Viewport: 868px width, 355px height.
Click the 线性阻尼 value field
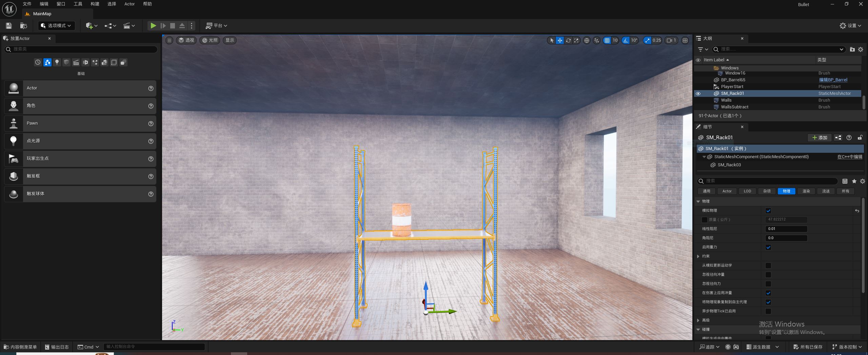pyautogui.click(x=786, y=229)
